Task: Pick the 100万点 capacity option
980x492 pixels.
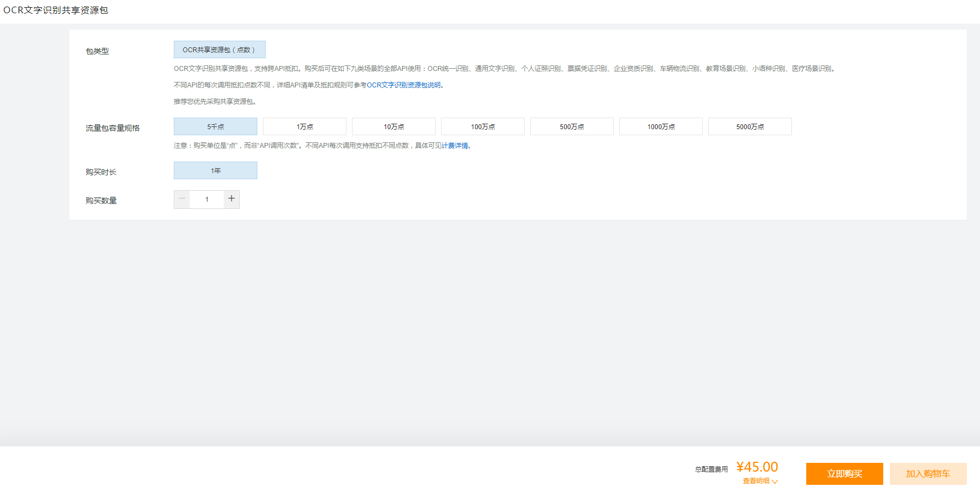Action: (x=483, y=126)
